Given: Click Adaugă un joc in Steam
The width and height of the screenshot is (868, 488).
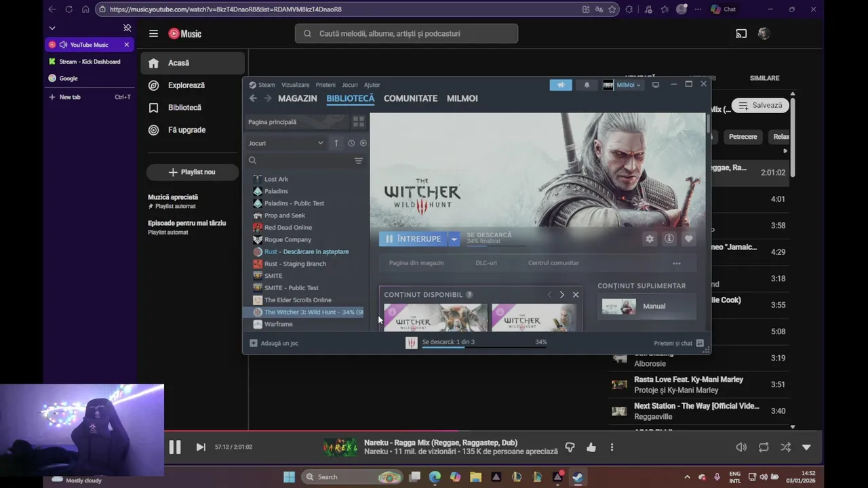Looking at the screenshot, I should click(274, 343).
